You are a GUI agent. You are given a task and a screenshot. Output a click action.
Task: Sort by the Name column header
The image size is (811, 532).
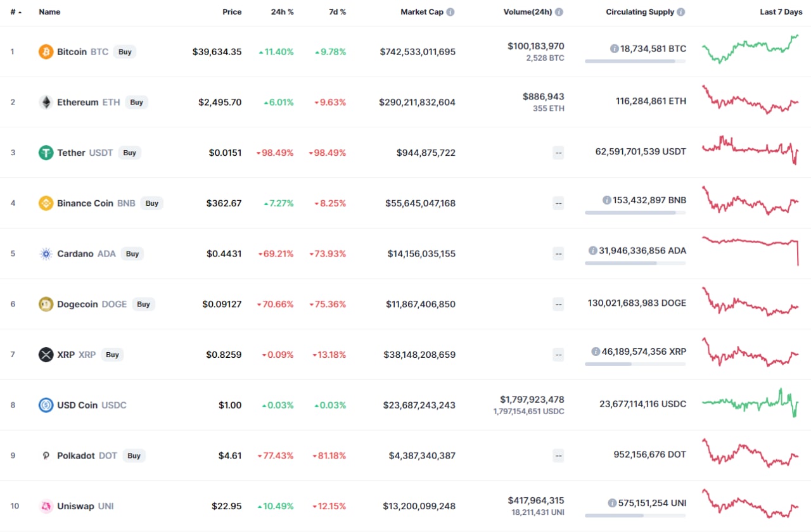coord(49,12)
